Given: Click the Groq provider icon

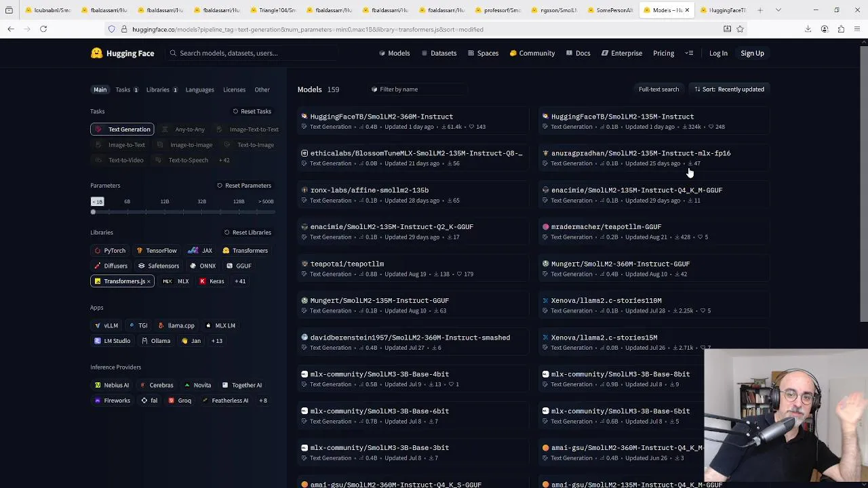Looking at the screenshot, I should 171,401.
